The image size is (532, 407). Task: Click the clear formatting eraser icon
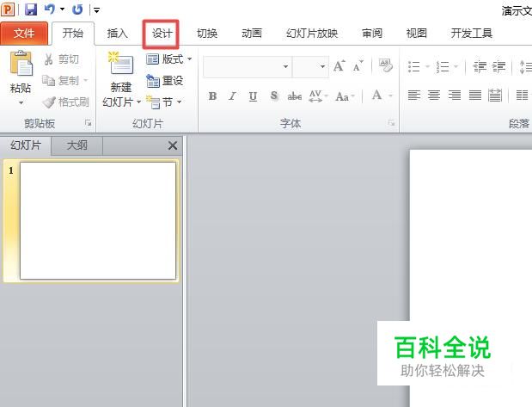click(385, 66)
